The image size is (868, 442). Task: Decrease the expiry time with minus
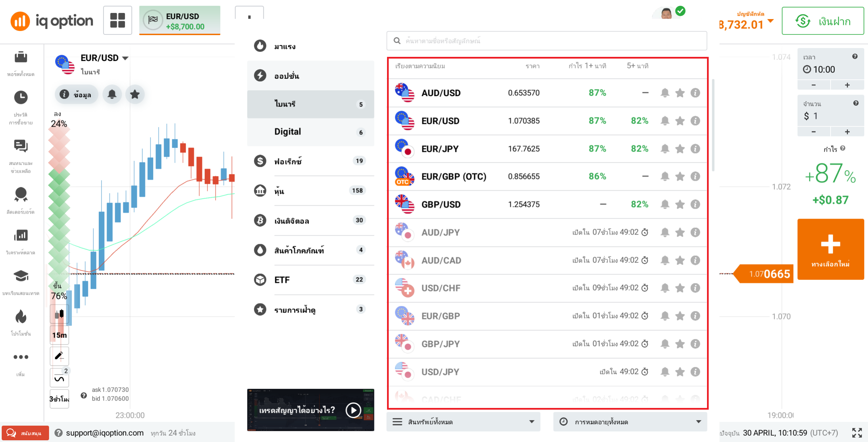pos(814,85)
